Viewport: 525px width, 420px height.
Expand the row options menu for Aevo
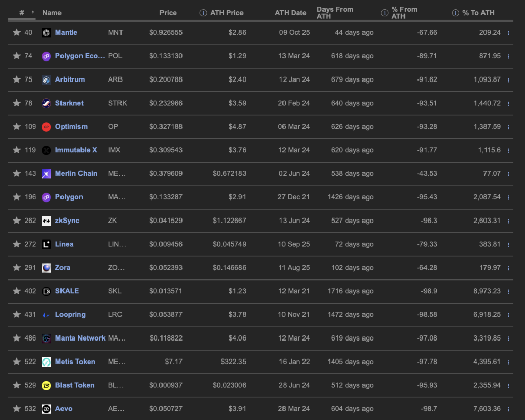tap(508, 409)
